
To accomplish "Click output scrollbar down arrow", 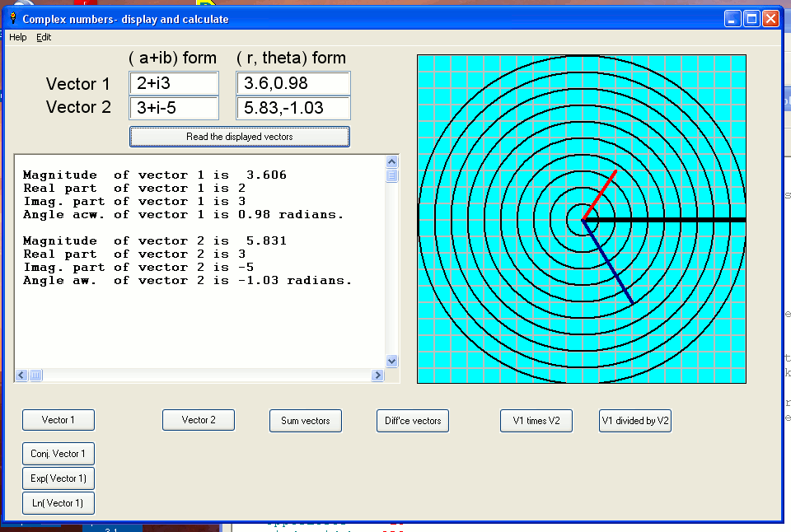I will (x=391, y=361).
